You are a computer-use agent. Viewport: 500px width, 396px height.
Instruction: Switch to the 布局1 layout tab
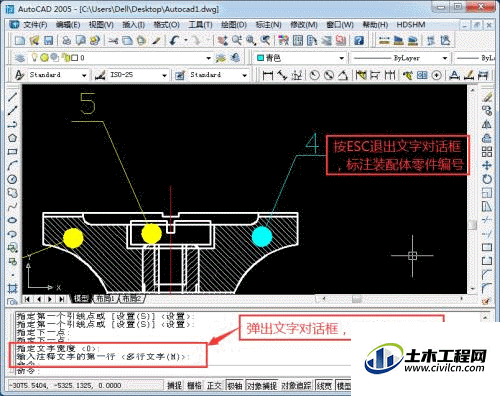[105, 299]
